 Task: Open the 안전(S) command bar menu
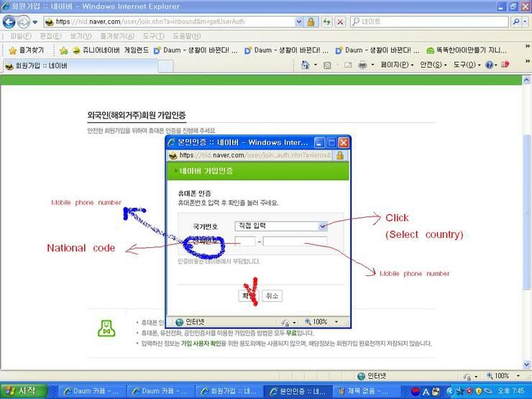point(434,65)
